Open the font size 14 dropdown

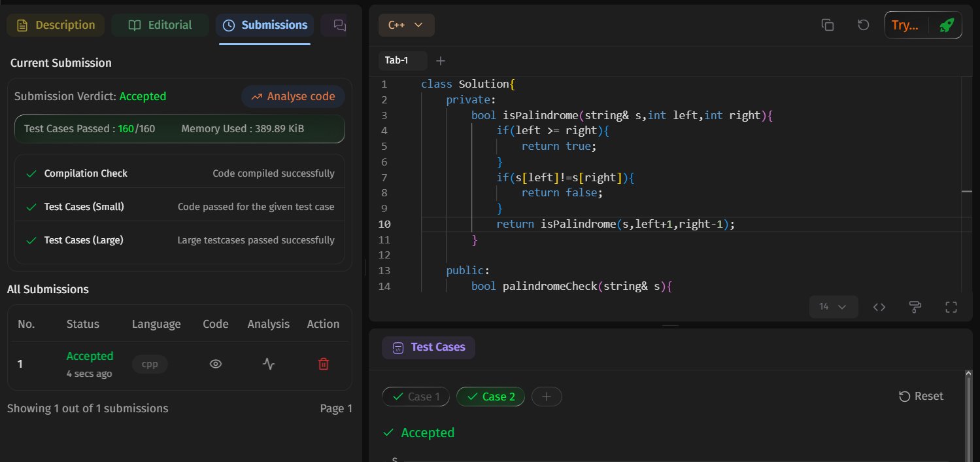[x=833, y=307]
